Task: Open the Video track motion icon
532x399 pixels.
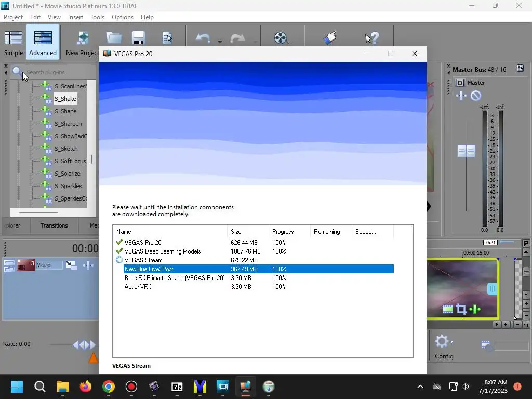Action: (71, 265)
